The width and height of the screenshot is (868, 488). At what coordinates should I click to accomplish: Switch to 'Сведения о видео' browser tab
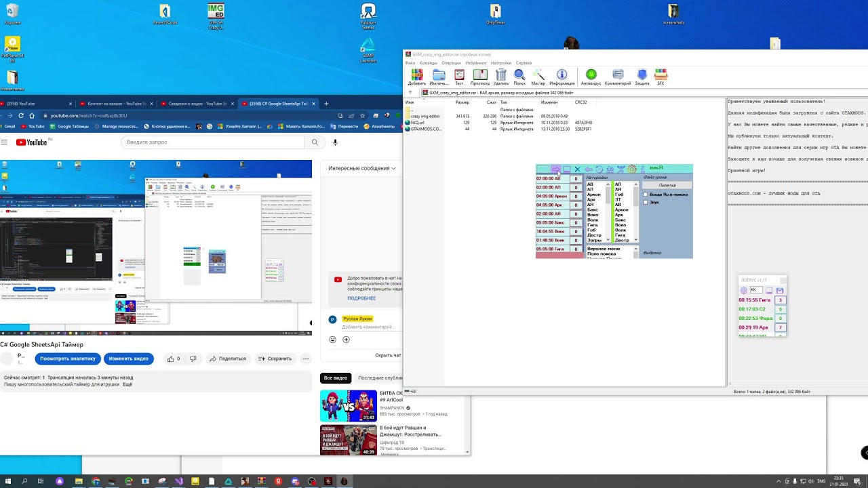198,104
